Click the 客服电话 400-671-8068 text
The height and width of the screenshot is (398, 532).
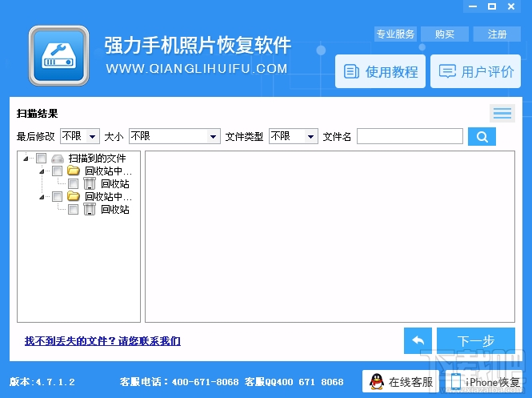click(x=179, y=382)
